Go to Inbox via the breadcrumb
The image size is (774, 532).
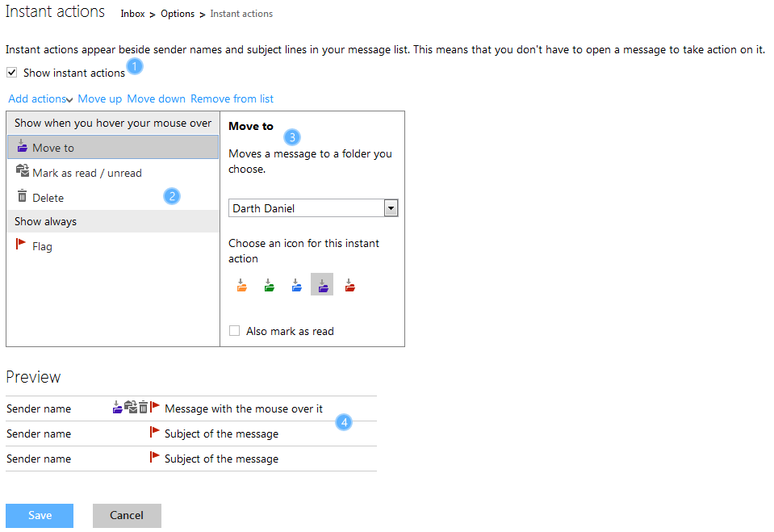[132, 13]
